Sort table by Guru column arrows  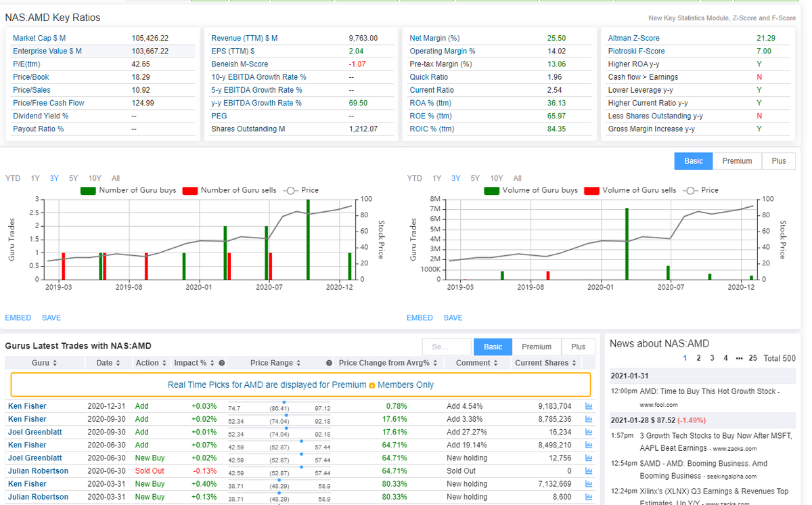55,363
